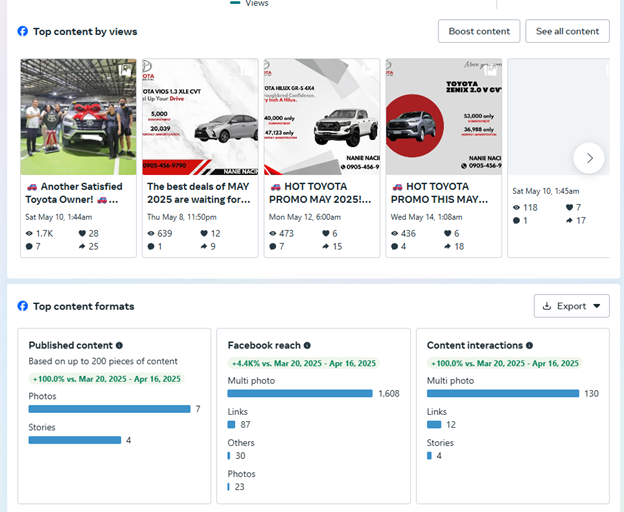Click info icon next to Published content
The width and height of the screenshot is (624, 512).
click(x=119, y=345)
